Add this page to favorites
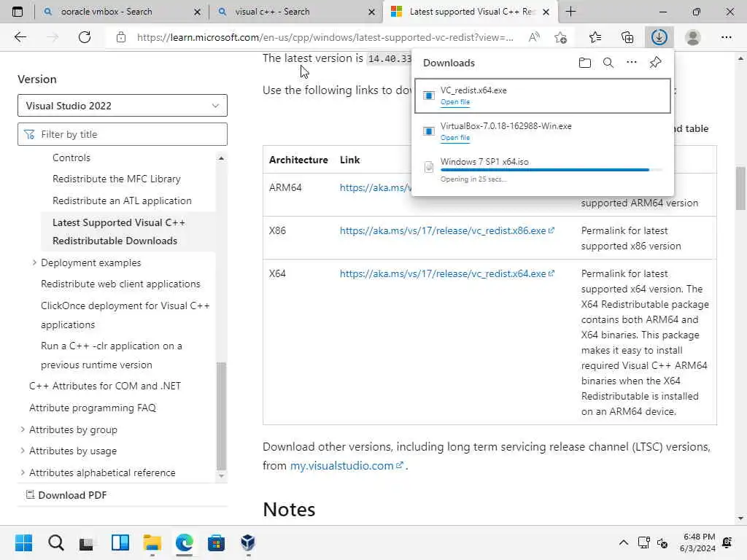Viewport: 747px width, 560px height. click(x=561, y=37)
